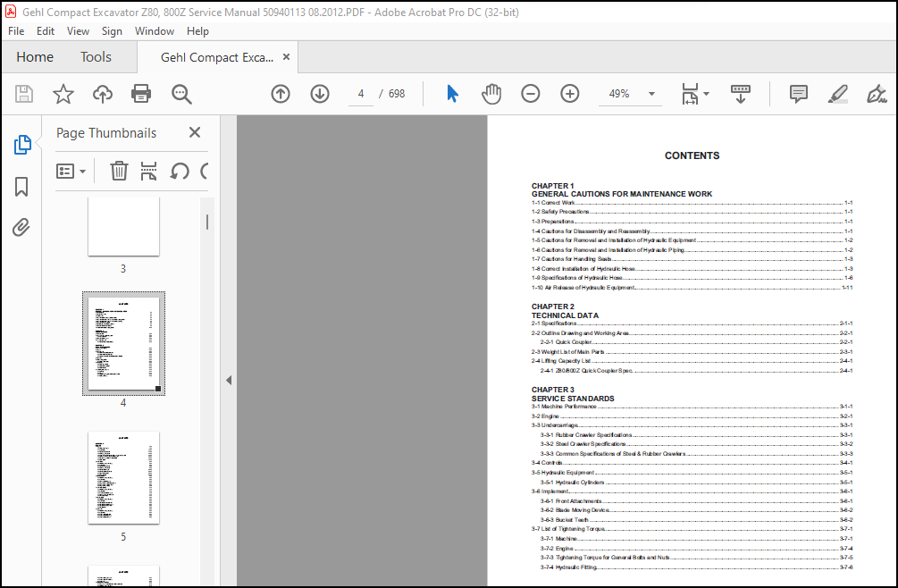This screenshot has width=898, height=588.
Task: Zoom in with plus button
Action: click(569, 93)
